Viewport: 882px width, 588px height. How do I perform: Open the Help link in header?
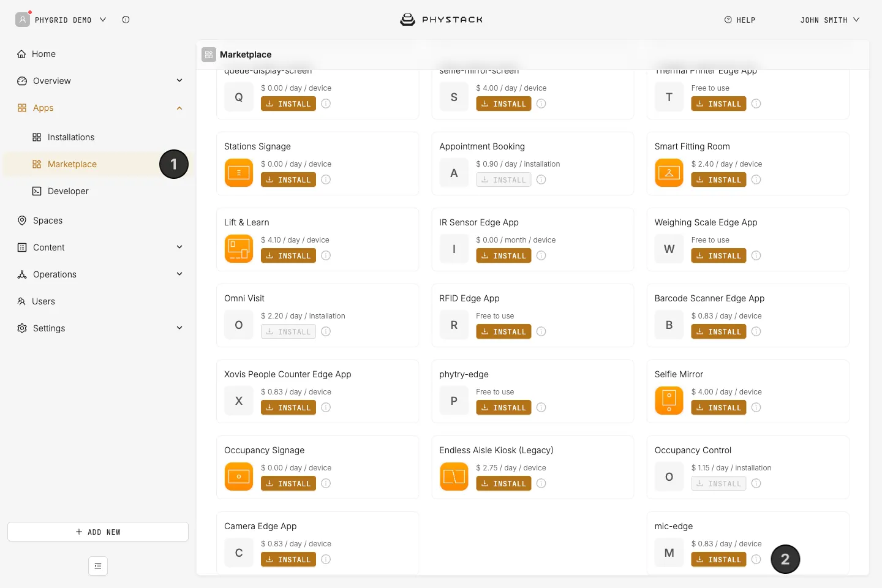click(740, 20)
